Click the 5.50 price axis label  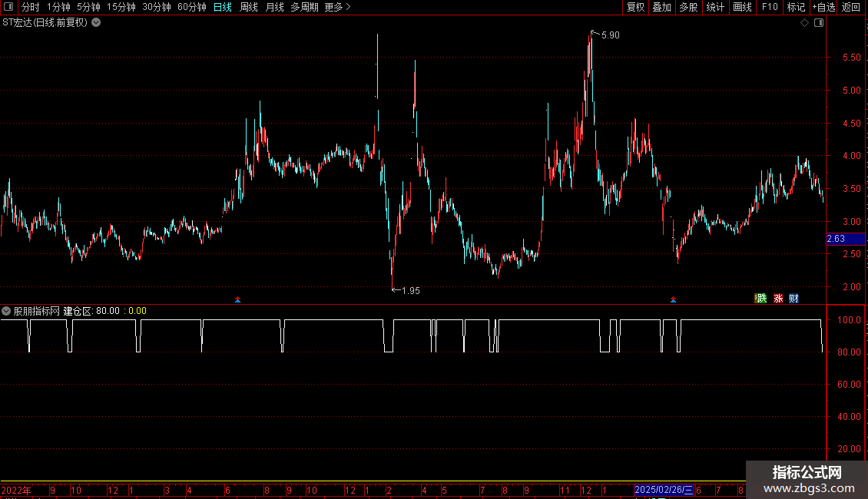pyautogui.click(x=851, y=57)
